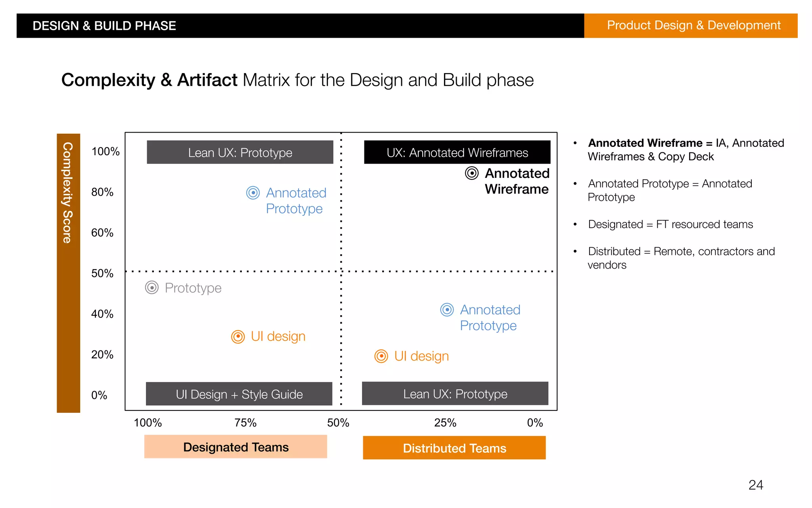Click the blue target icon near 80% complexity

point(253,193)
